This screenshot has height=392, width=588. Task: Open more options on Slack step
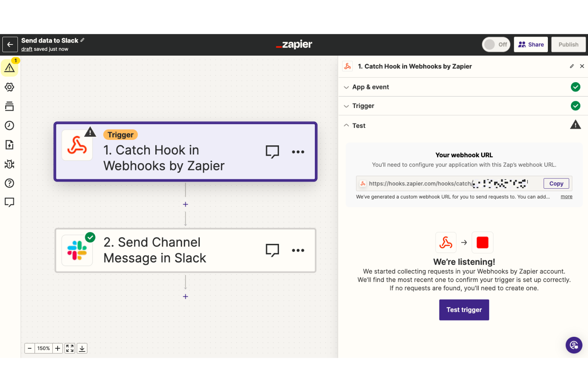(x=298, y=250)
